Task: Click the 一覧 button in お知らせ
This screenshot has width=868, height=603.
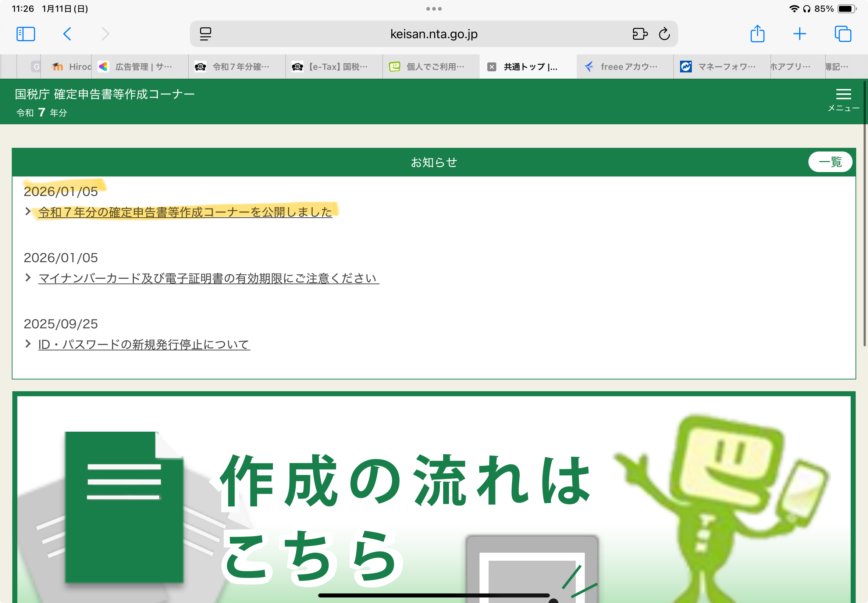Action: tap(830, 162)
